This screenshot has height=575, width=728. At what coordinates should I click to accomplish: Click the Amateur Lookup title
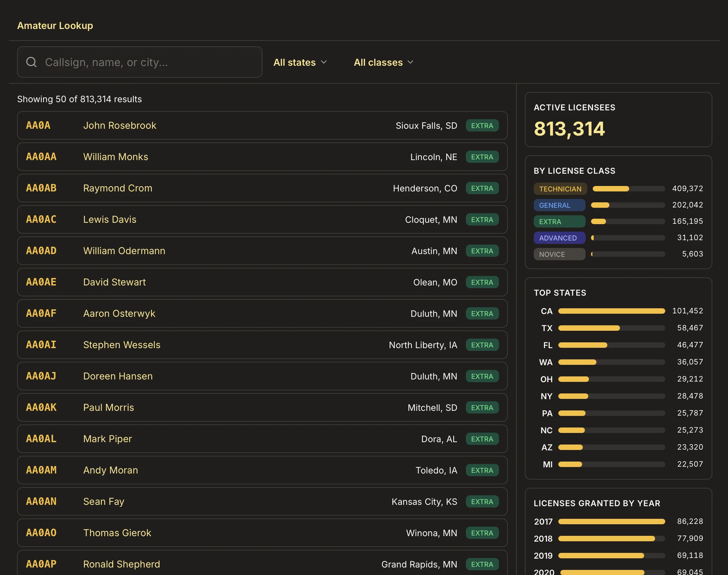pos(55,26)
